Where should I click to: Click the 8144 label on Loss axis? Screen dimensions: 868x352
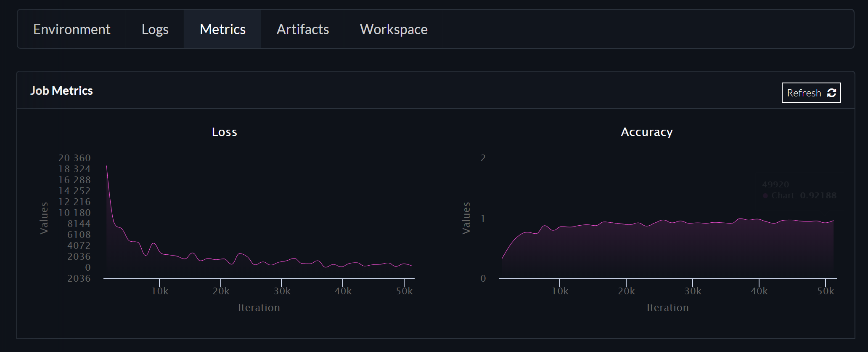point(79,224)
